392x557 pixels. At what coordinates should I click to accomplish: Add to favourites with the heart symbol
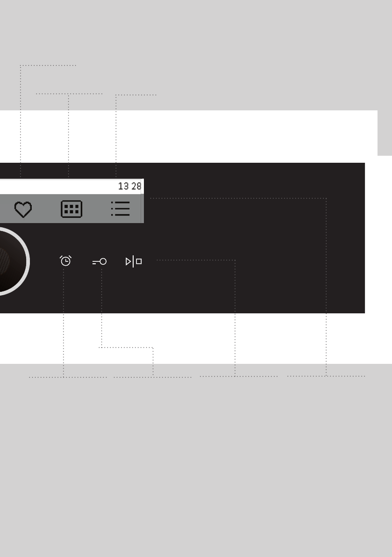pos(23,209)
